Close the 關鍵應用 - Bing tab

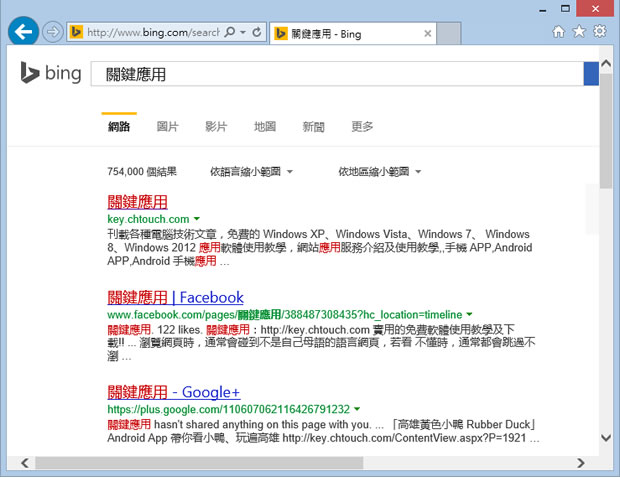pyautogui.click(x=427, y=34)
